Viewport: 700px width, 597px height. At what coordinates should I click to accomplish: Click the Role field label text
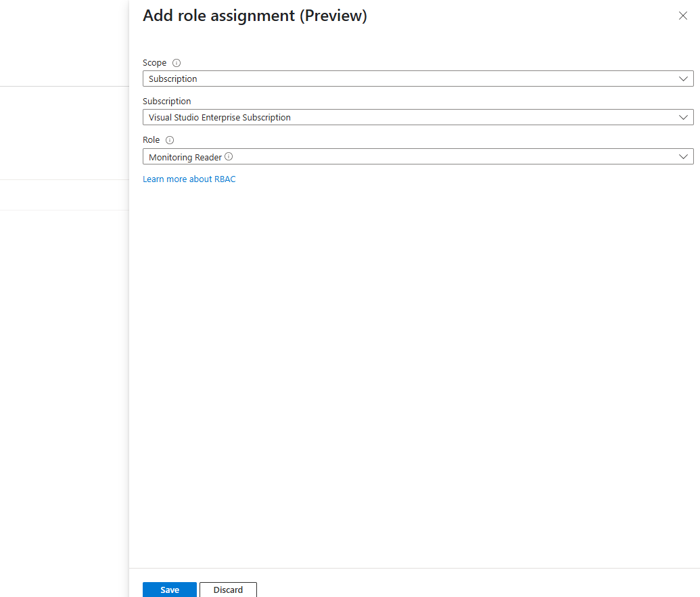[151, 140]
